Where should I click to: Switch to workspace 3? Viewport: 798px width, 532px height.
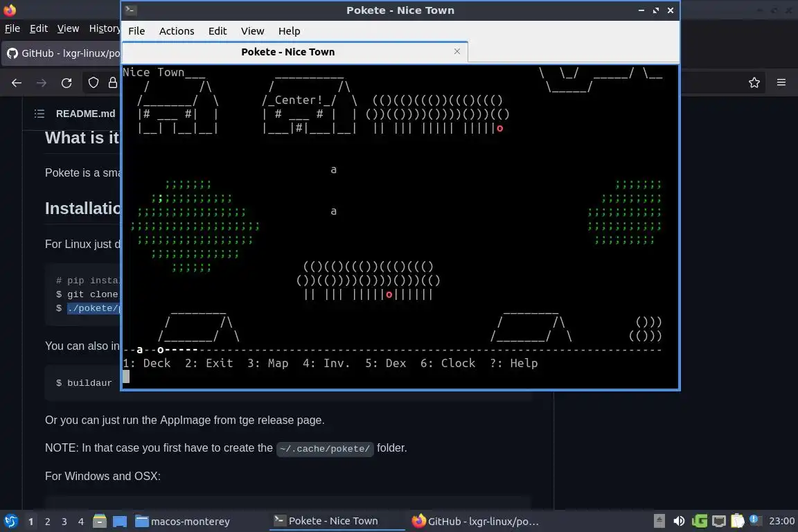click(x=64, y=522)
